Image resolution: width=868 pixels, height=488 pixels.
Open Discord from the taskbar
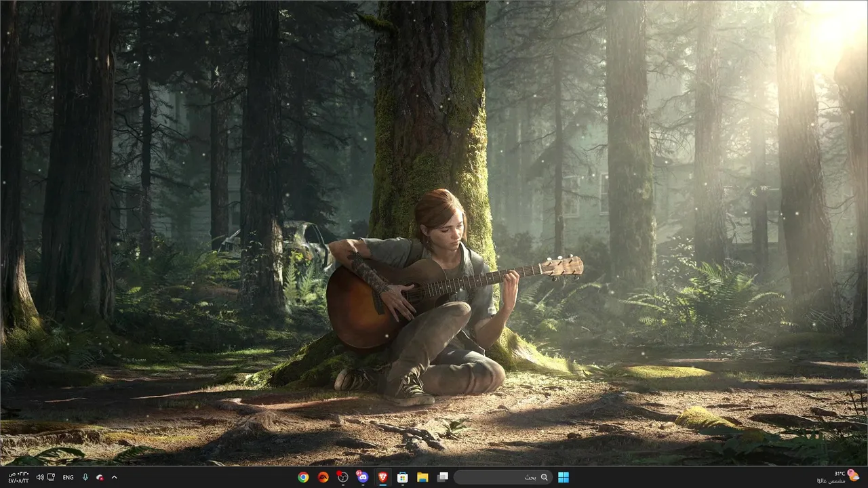click(362, 477)
